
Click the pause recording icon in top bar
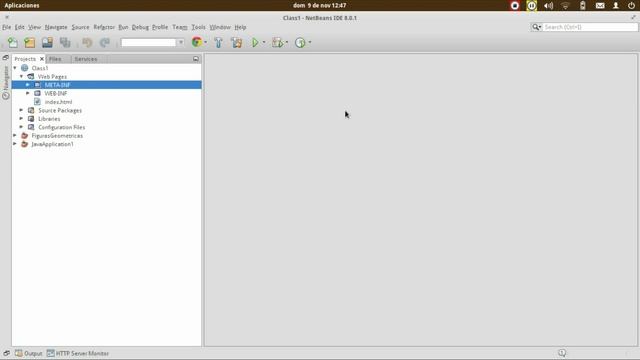click(x=531, y=6)
